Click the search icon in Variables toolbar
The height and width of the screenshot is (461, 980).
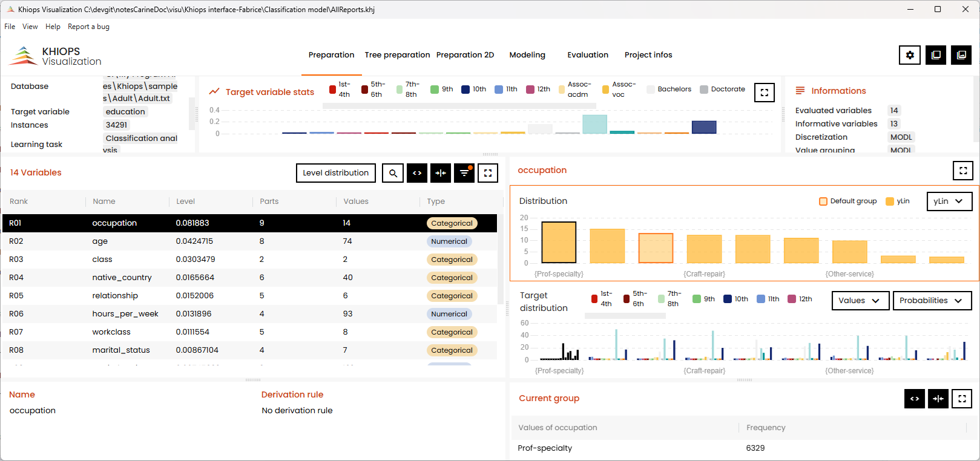tap(393, 173)
